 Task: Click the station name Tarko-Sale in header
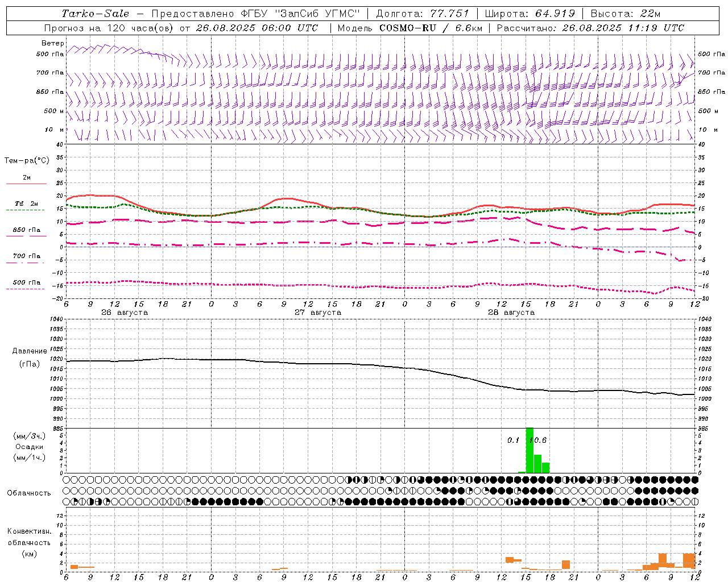(x=96, y=14)
